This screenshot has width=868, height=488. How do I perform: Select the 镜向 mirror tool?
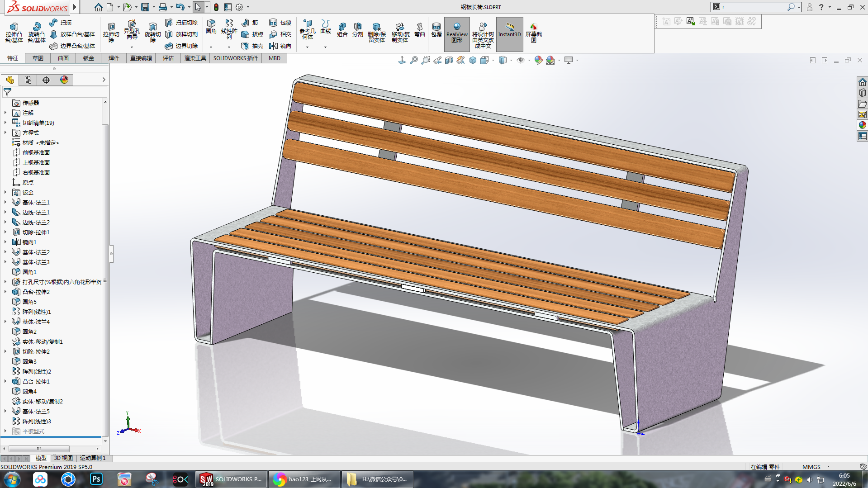(x=280, y=46)
